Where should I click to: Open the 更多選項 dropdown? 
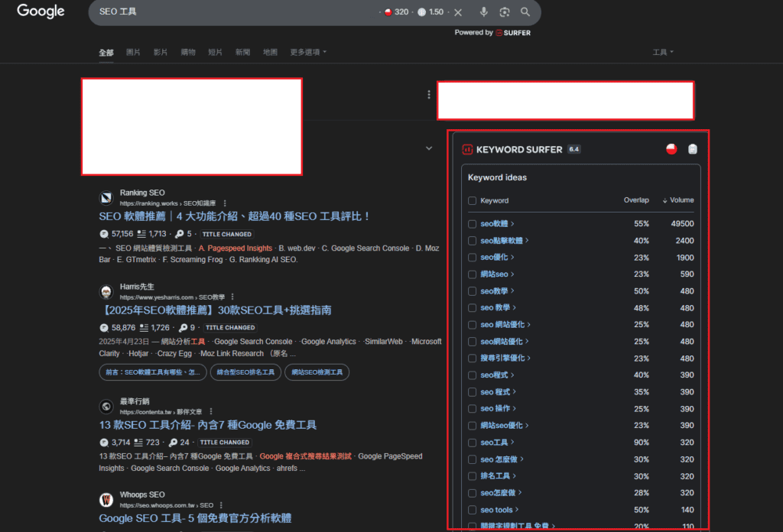[308, 52]
